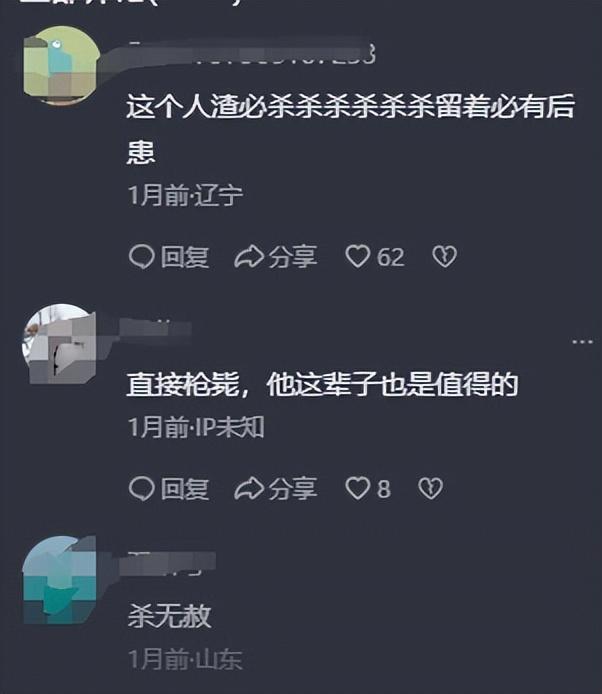Tap reply bubble icon under Liaoning comment

141,257
